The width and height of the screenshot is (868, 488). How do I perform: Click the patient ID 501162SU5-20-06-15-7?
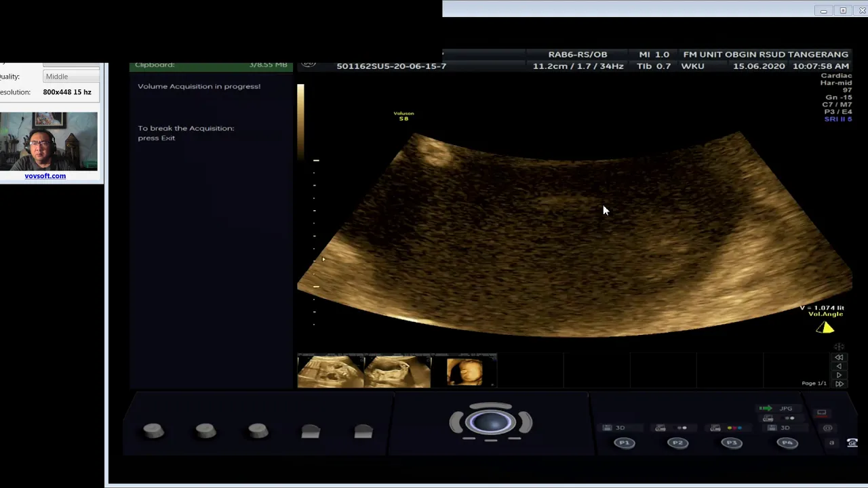click(x=391, y=66)
